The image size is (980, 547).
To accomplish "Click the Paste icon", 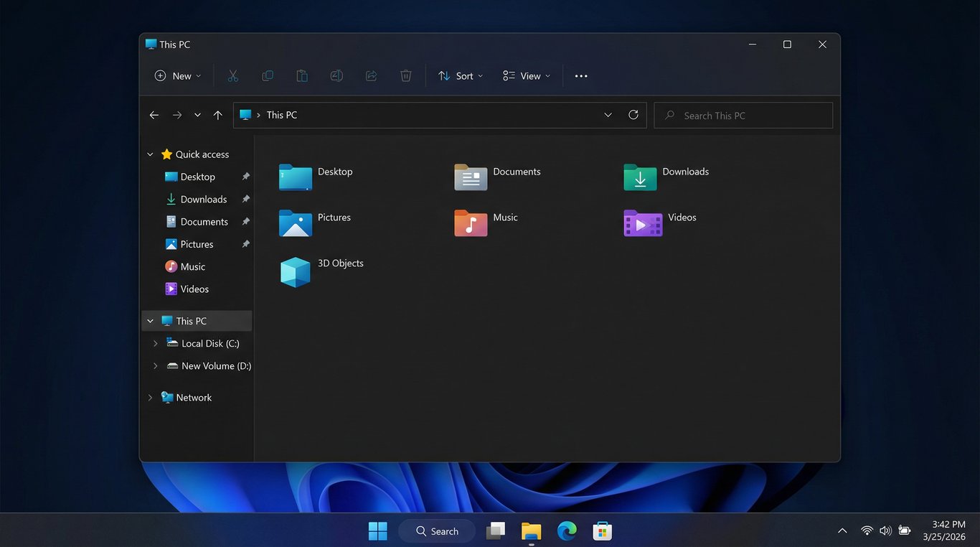I will (x=301, y=75).
